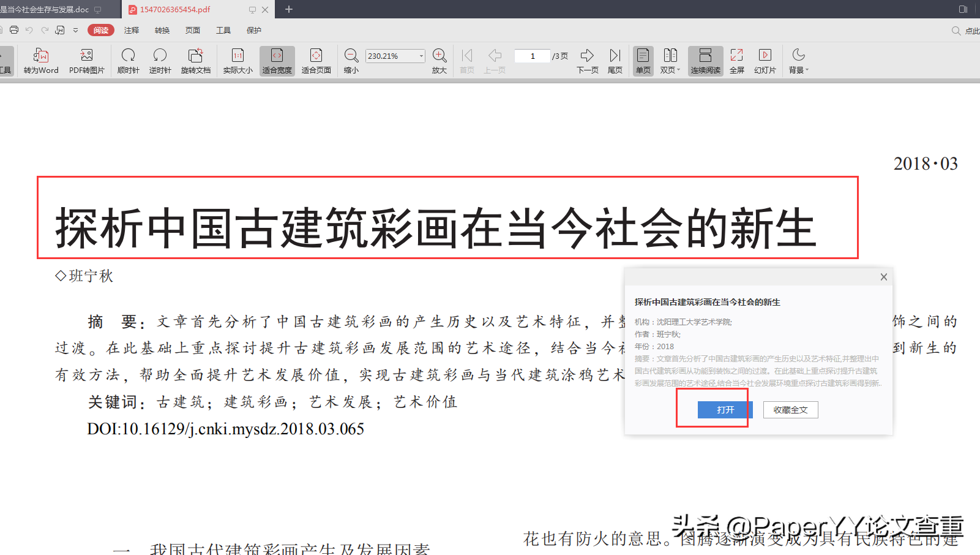Jump to last page 尾页

[615, 61]
